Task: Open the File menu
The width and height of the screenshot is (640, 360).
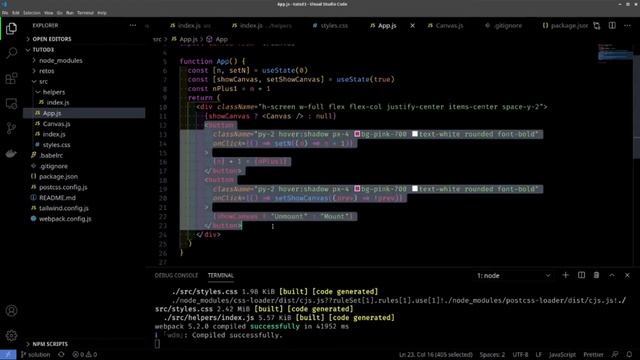Action: click(x=5, y=13)
